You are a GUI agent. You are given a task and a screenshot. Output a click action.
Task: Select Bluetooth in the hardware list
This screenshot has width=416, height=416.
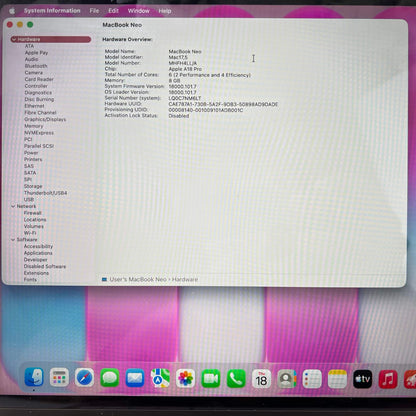(36, 66)
